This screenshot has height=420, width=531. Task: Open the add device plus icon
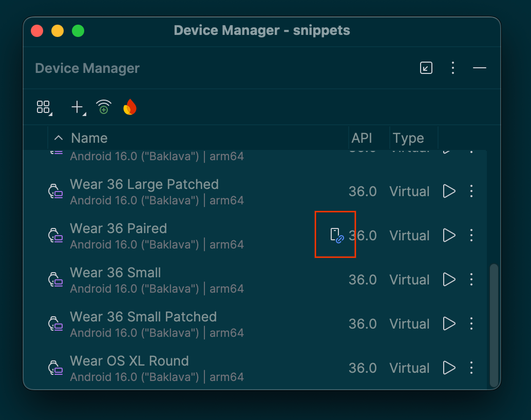(x=75, y=107)
